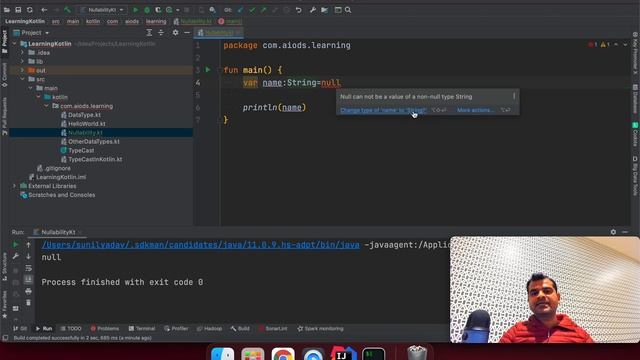
Task: Expand the out folder
Action: point(23,70)
